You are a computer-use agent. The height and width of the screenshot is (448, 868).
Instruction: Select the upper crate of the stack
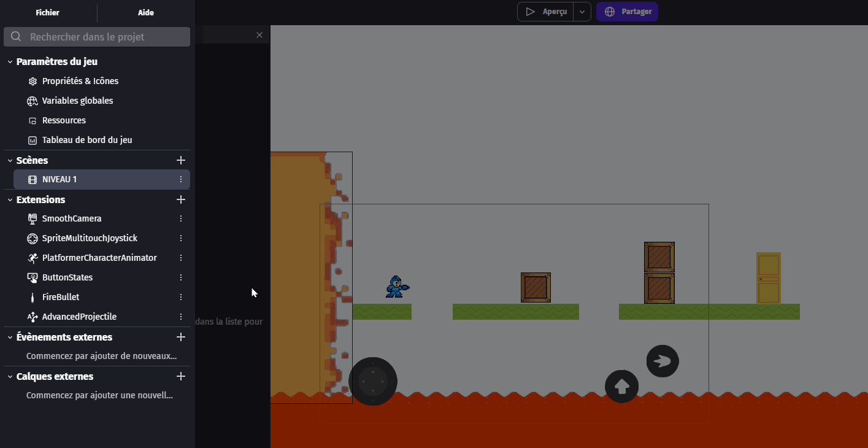[x=659, y=257]
